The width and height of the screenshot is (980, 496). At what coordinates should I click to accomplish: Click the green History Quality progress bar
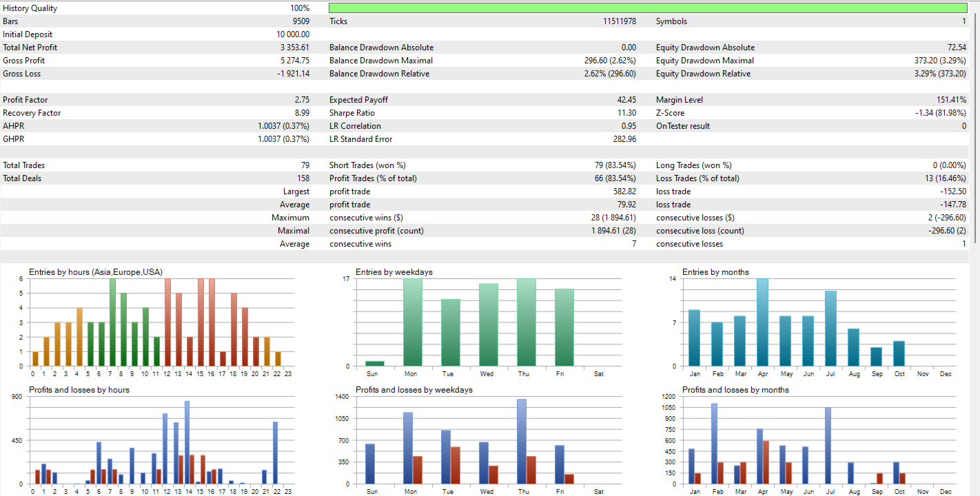coord(648,8)
